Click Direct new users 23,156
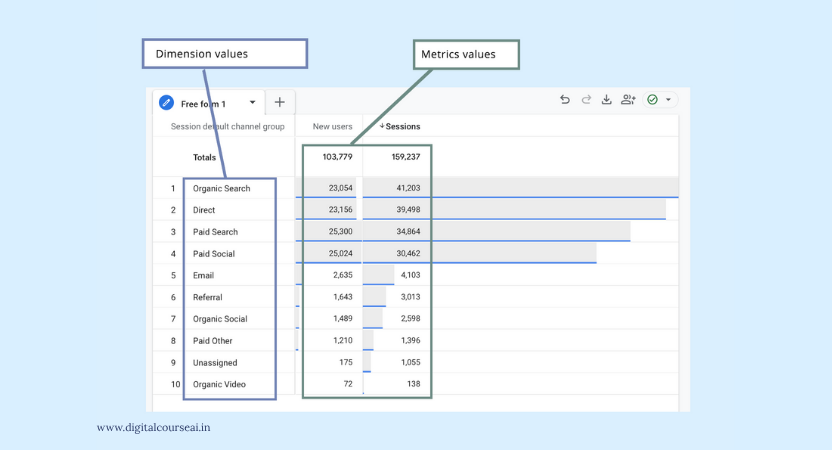This screenshot has width=832, height=450. (340, 210)
